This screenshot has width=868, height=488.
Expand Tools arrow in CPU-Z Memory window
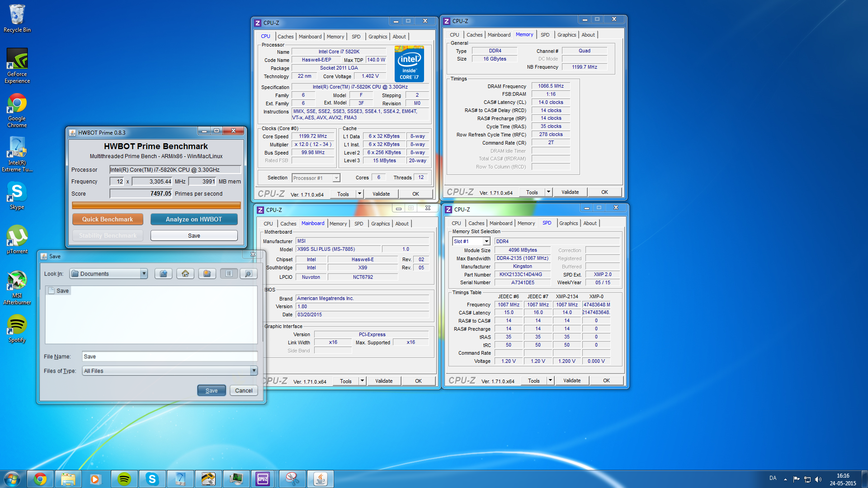(548, 192)
